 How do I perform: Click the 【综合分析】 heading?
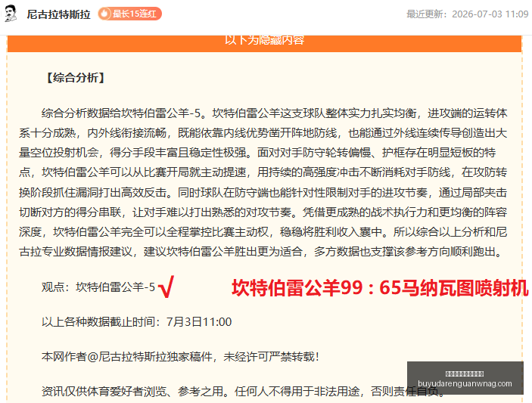(76, 78)
